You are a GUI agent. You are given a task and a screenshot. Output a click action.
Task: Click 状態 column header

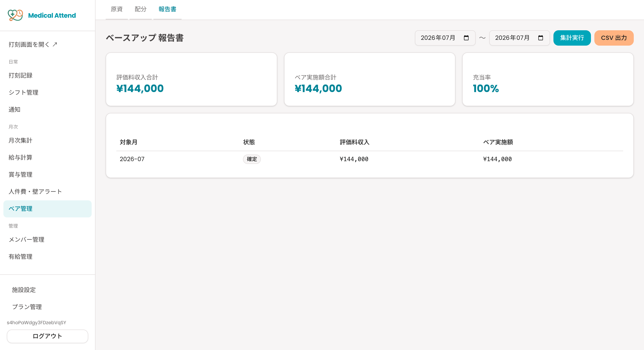point(249,142)
